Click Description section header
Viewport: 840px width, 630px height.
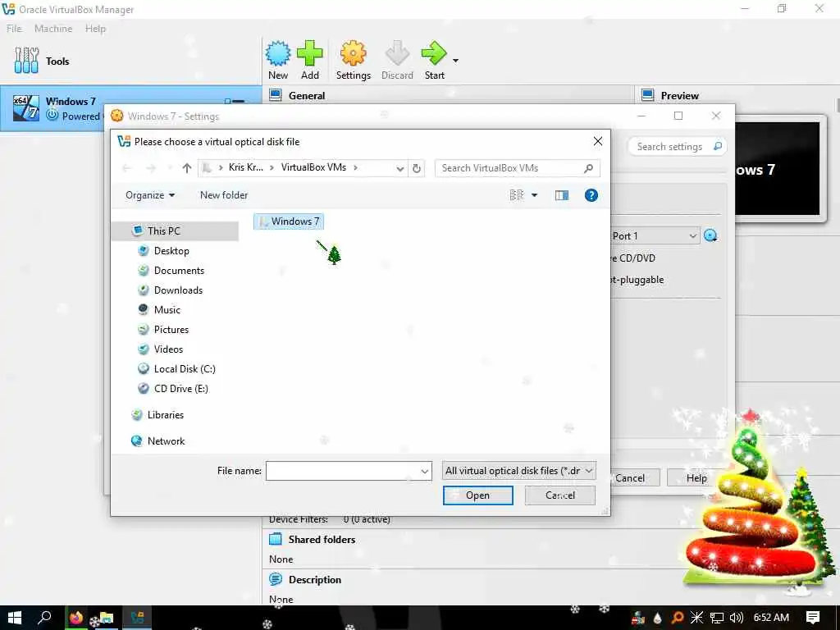[x=314, y=580]
